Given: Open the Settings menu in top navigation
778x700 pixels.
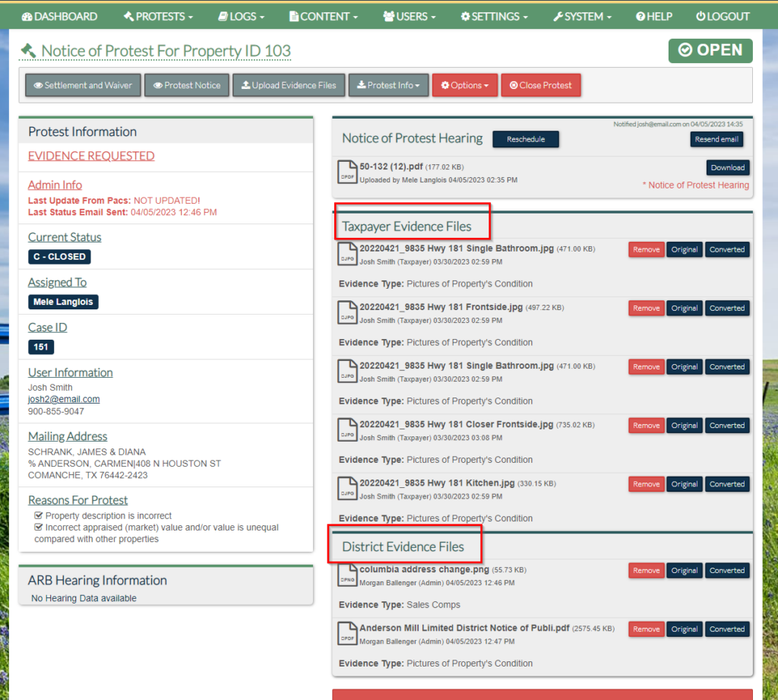Looking at the screenshot, I should (x=494, y=16).
